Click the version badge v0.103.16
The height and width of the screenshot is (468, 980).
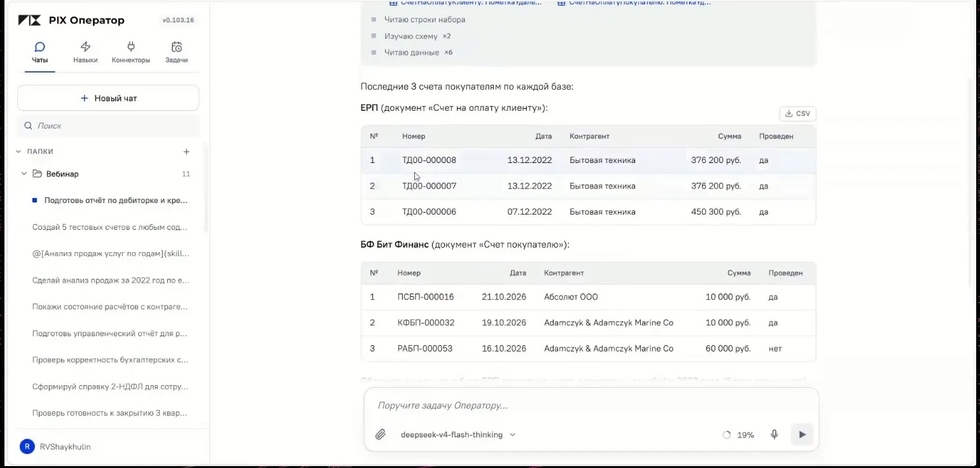(x=178, y=20)
